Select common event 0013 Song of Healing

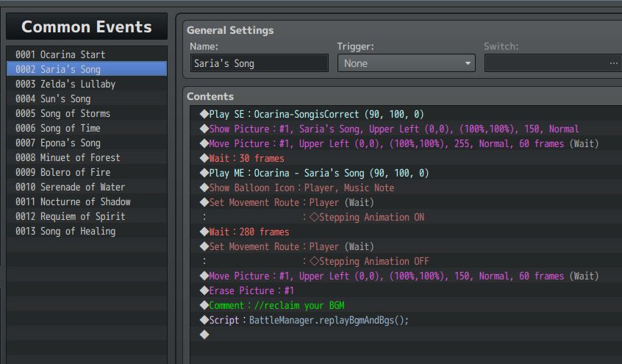(87, 231)
